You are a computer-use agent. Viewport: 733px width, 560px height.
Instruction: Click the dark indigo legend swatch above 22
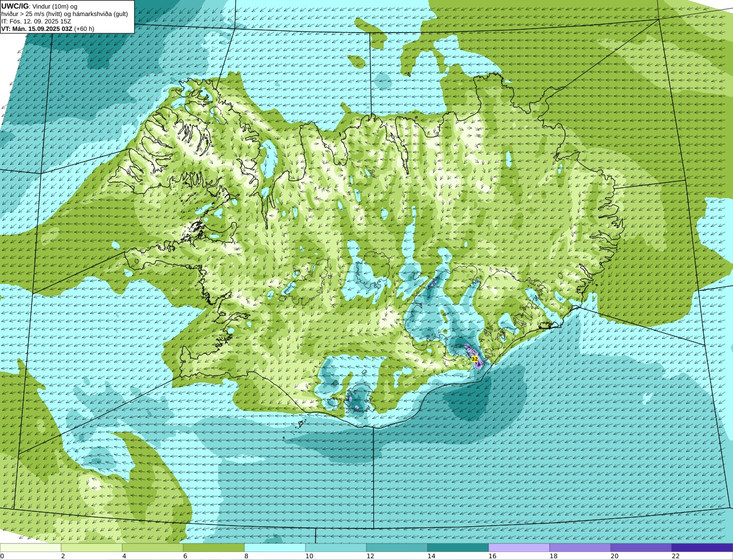(703, 547)
